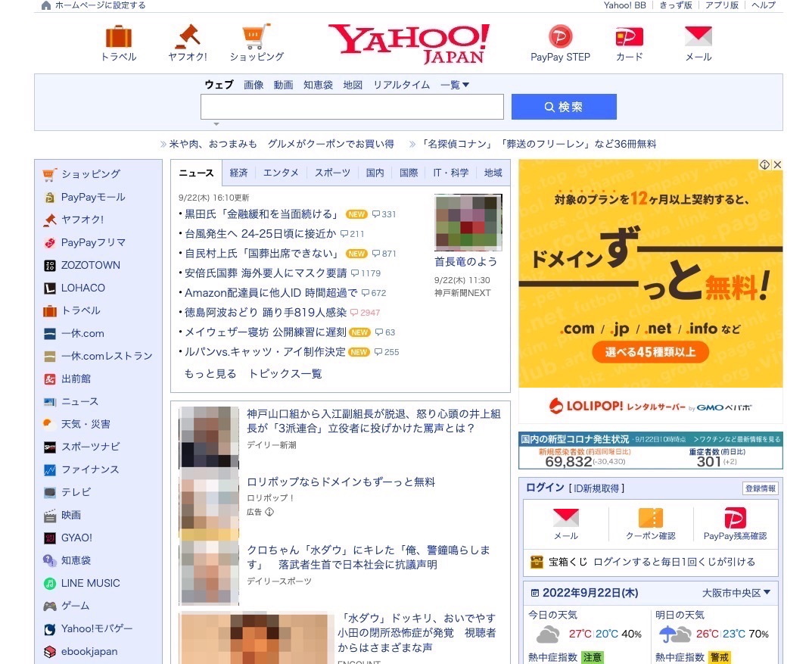
Task: Open the 2022年9月22日(木) calendar date
Action: 590,593
